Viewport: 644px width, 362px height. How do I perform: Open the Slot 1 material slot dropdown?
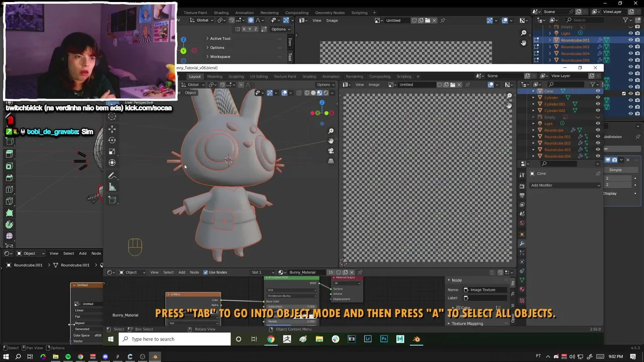coord(264,273)
